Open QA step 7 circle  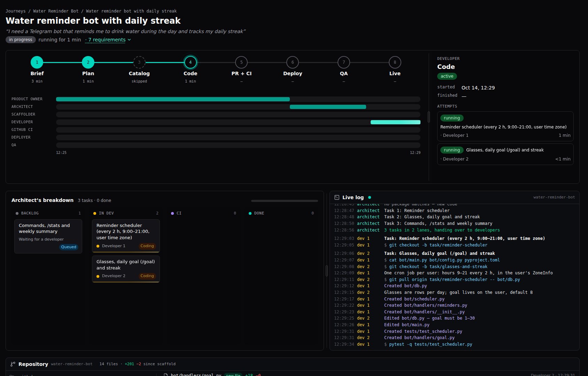(x=344, y=62)
